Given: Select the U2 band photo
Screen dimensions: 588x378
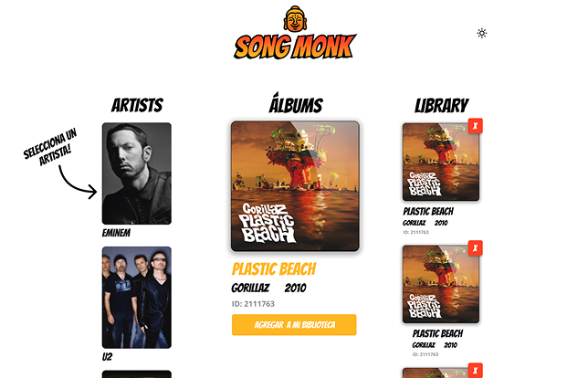Looking at the screenshot, I should pyautogui.click(x=137, y=298).
